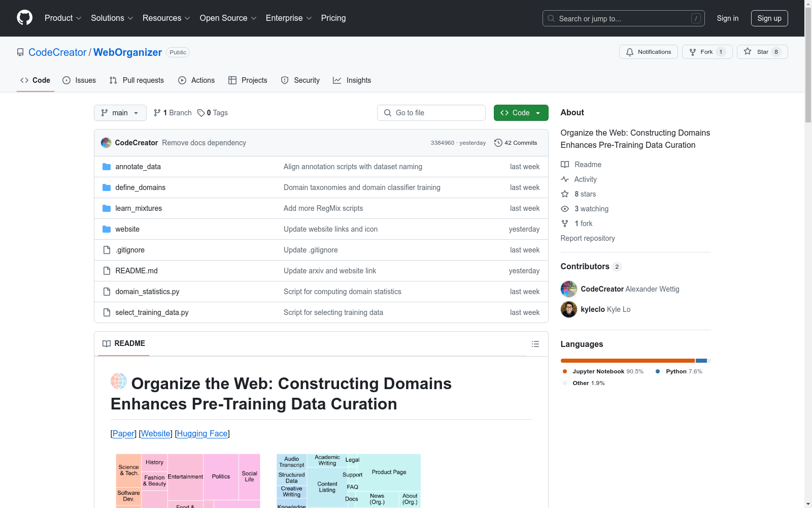The width and height of the screenshot is (812, 508).
Task: Open the README outline icon
Action: (x=535, y=344)
